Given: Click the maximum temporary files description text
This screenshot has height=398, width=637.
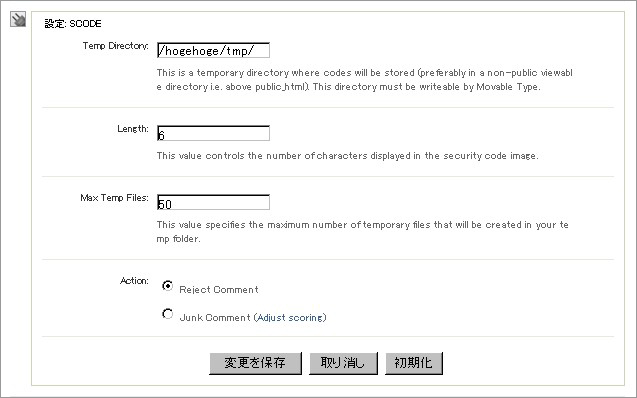Looking at the screenshot, I should 362,231.
